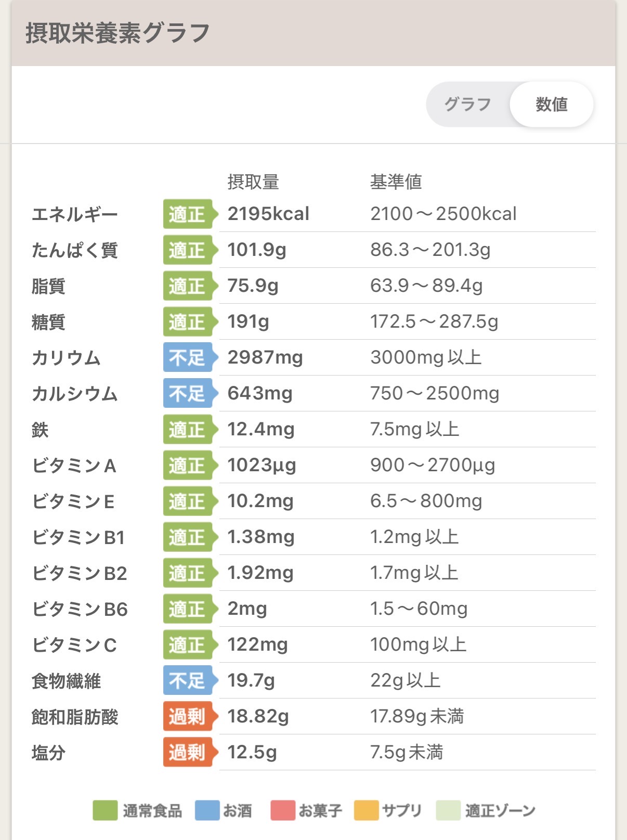
Task: Click the 基準値 column header
Action: [396, 182]
